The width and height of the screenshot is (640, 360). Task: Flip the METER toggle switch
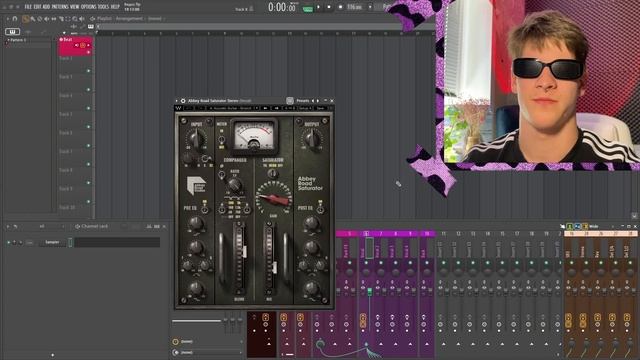(221, 140)
